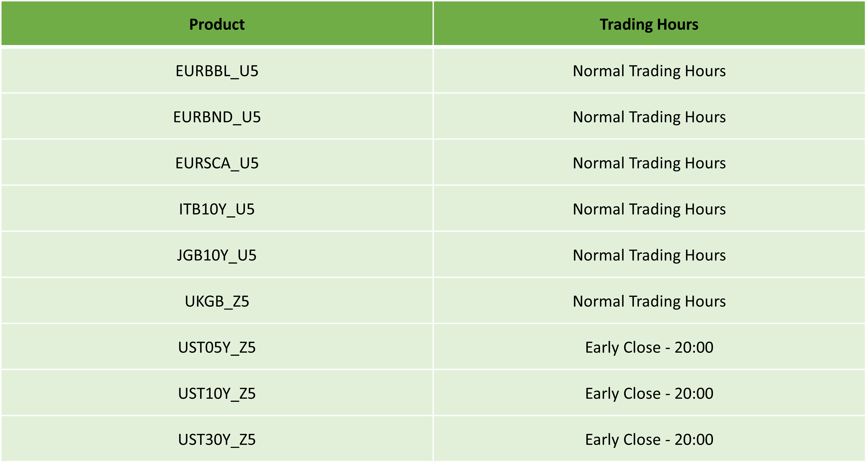Click Normal Trading Hours for EURBBL_U5

649,71
